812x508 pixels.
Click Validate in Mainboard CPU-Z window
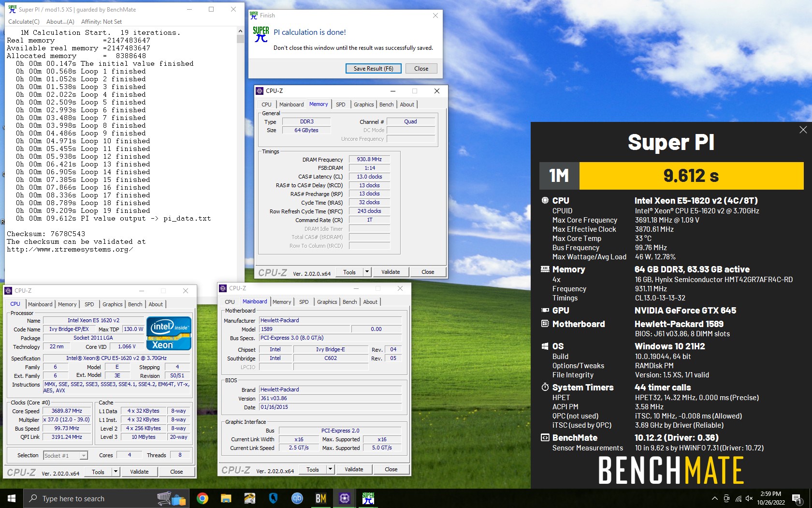354,469
